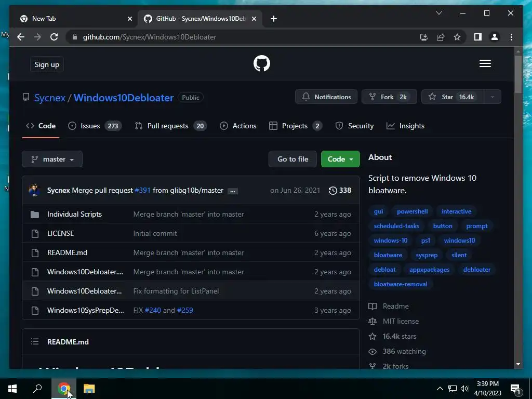Image resolution: width=532 pixels, height=399 pixels.
Task: Show hidden tray icons chevron
Action: pyautogui.click(x=440, y=389)
